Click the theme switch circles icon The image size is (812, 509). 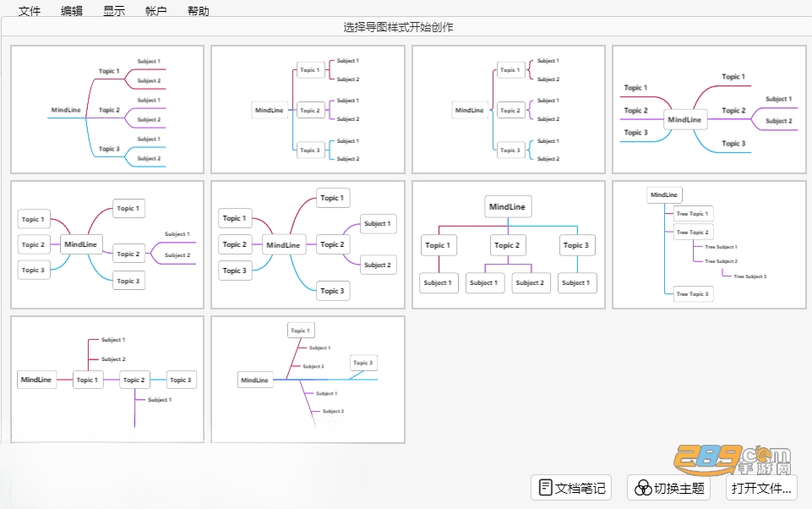point(643,488)
